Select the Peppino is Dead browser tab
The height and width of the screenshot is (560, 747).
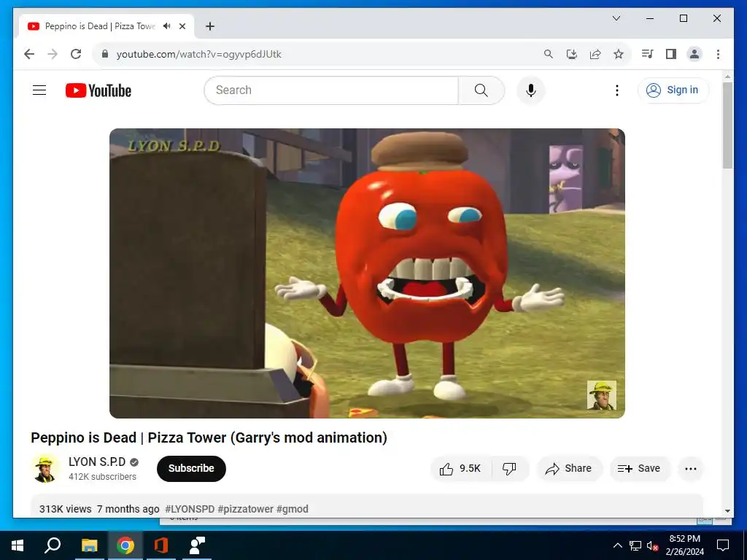[106, 26]
